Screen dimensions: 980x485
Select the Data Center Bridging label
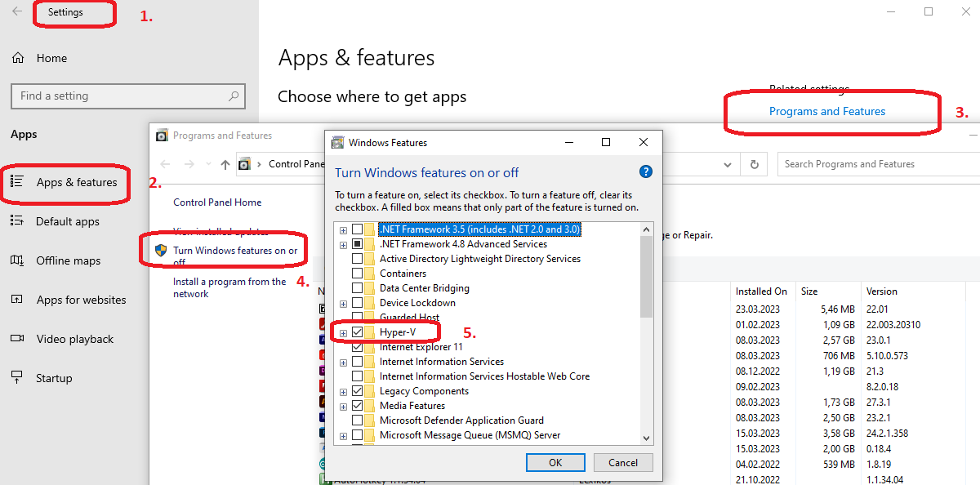tap(424, 288)
